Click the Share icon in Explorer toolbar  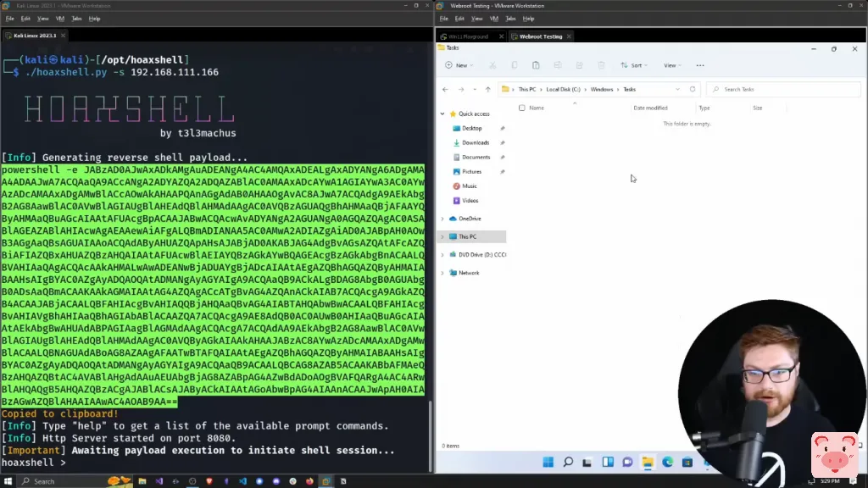[579, 65]
